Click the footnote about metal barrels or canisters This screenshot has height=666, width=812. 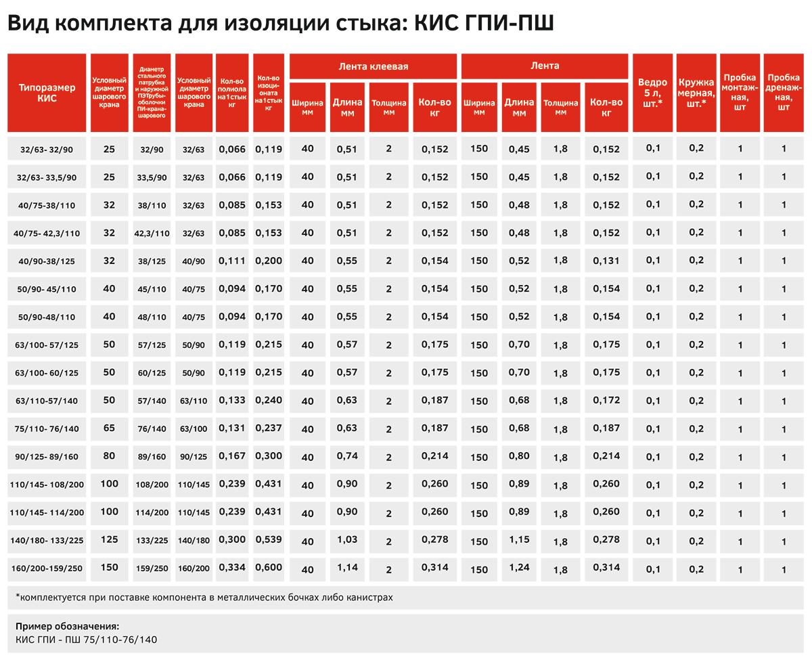point(204,598)
